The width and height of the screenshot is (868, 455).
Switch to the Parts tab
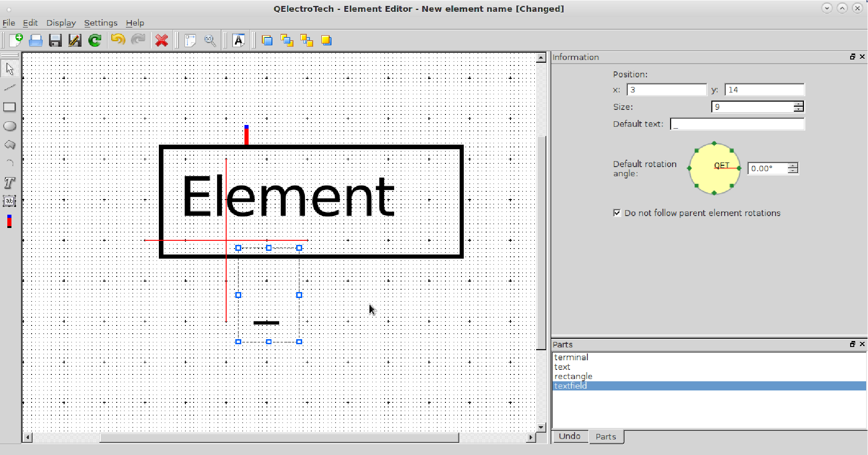pos(606,437)
